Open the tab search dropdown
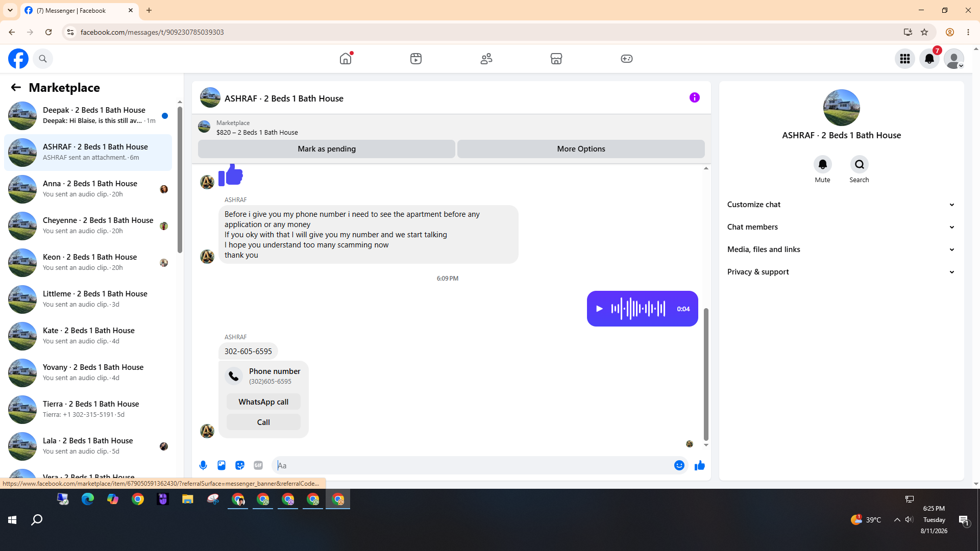Viewport: 980px width, 551px height. click(10, 10)
